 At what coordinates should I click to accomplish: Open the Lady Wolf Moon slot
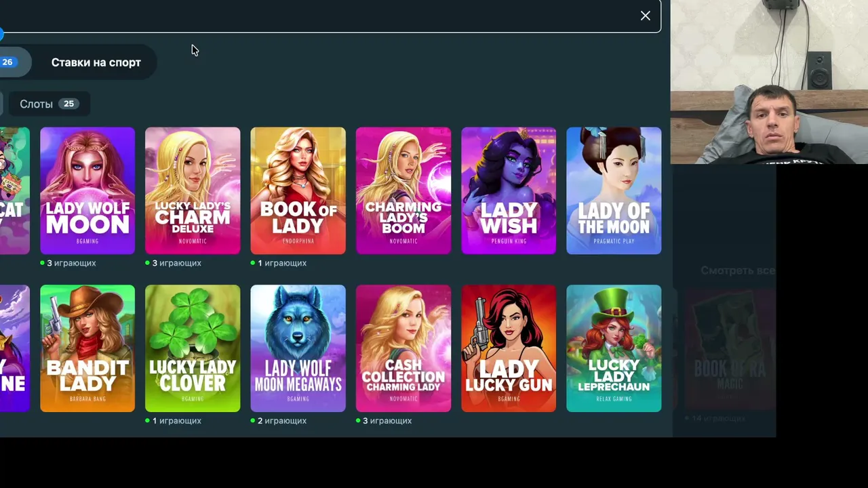click(87, 190)
